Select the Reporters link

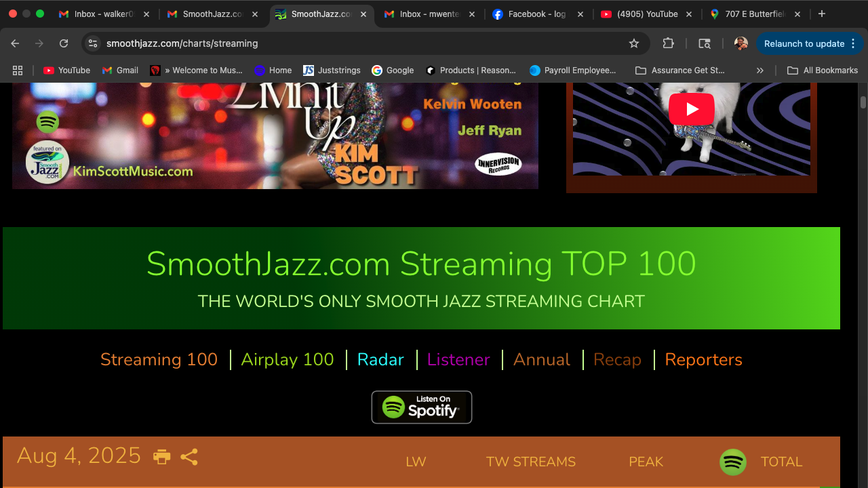coord(703,360)
